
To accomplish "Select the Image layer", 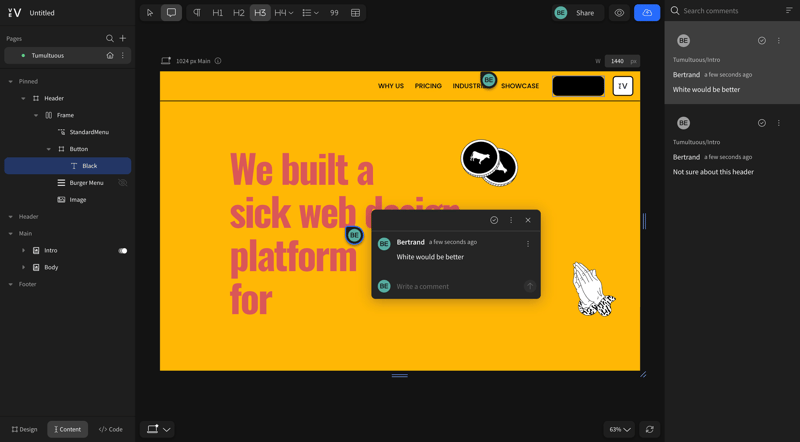I will coord(78,200).
